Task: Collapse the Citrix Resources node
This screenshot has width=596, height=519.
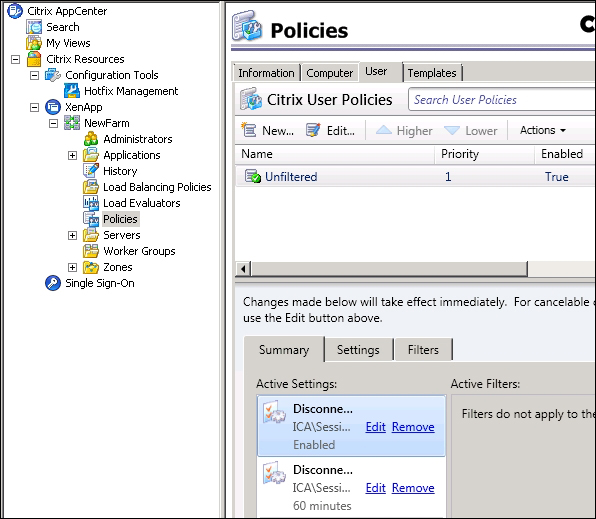Action: [15, 59]
